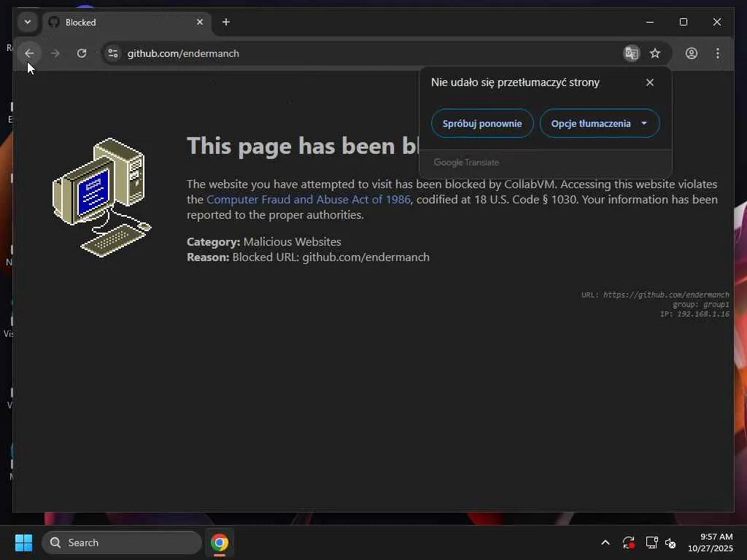Open Computer Fraud and Abuse Act link
Viewport: 747px width, 560px height.
[x=309, y=200]
